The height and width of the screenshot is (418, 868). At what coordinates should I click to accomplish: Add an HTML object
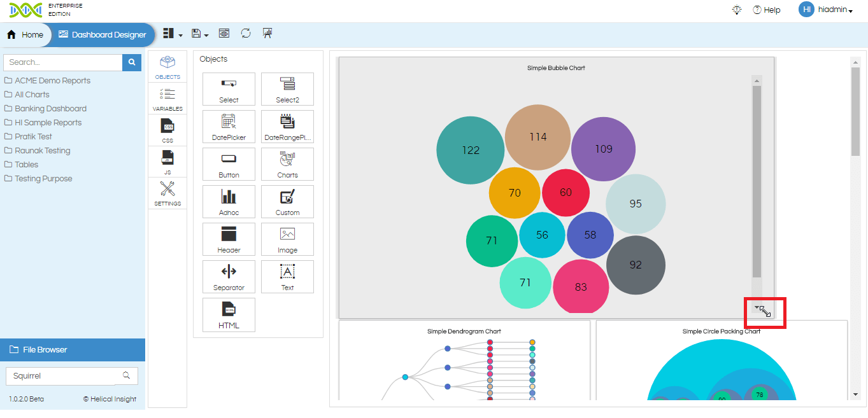point(229,314)
